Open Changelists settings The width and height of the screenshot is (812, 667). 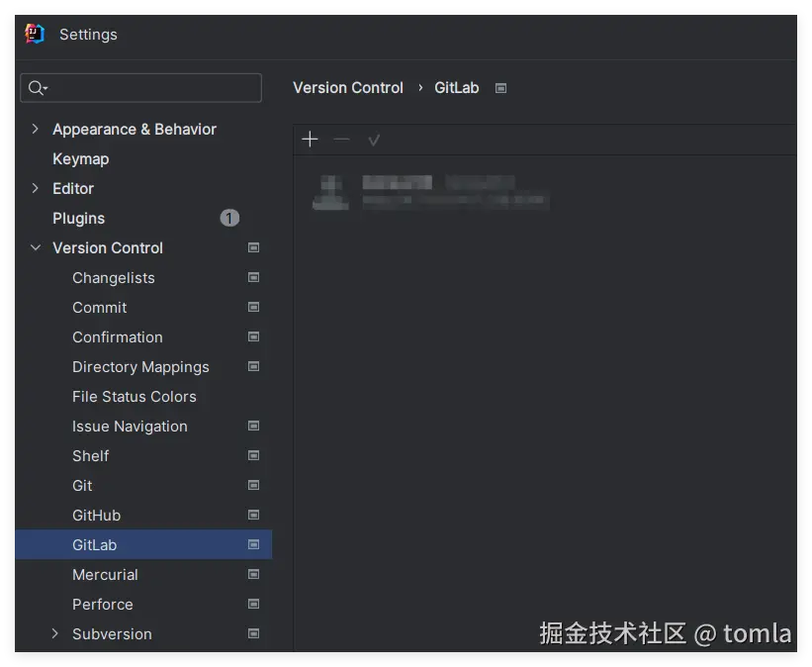pos(114,278)
